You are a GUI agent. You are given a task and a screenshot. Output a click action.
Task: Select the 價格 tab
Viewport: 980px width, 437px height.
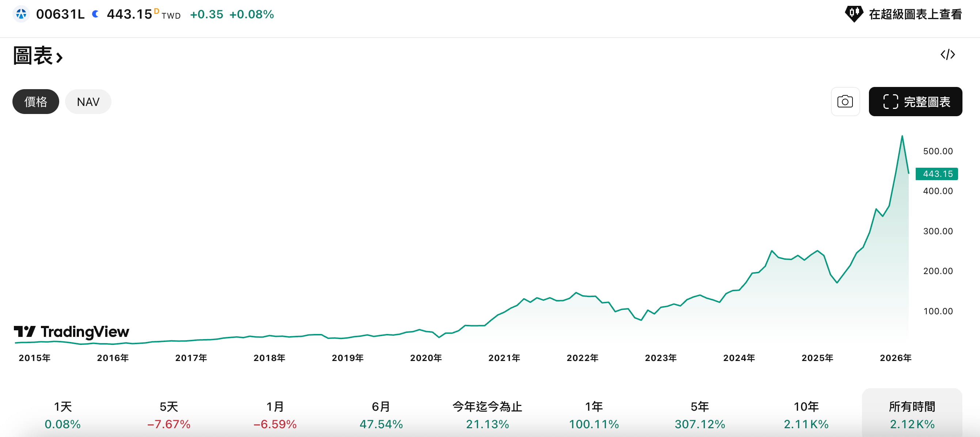[x=36, y=102]
